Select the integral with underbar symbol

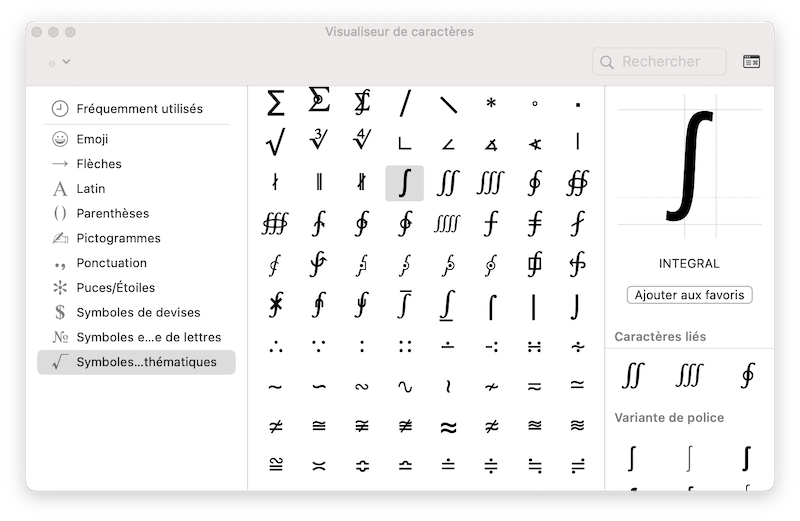pyautogui.click(x=447, y=305)
